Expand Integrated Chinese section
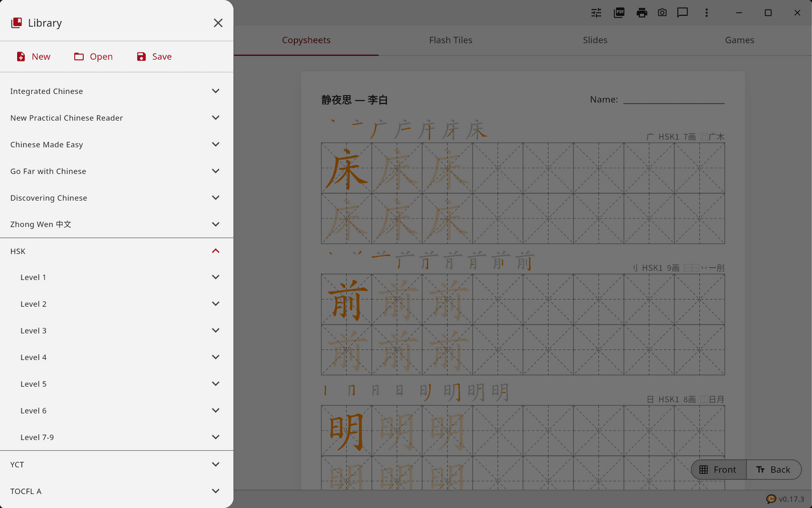Viewport: 812px width, 508px height. click(117, 91)
